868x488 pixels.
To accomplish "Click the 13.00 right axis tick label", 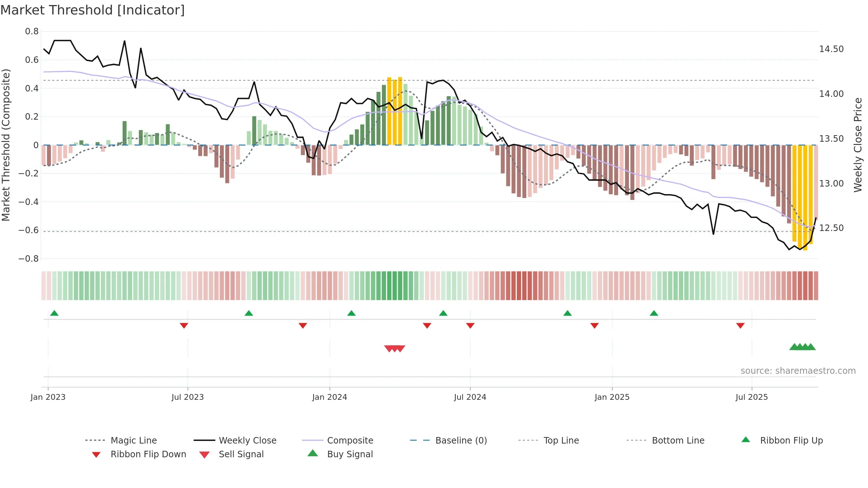I will 831,184.
